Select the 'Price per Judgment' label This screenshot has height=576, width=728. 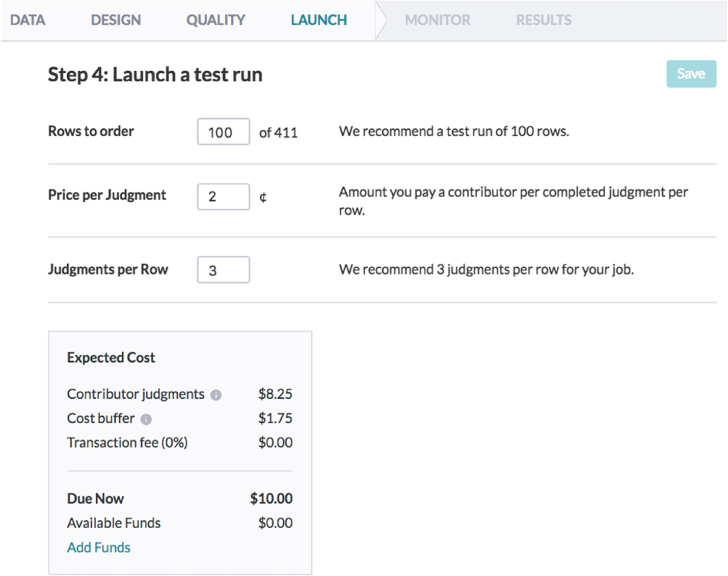[x=107, y=196]
